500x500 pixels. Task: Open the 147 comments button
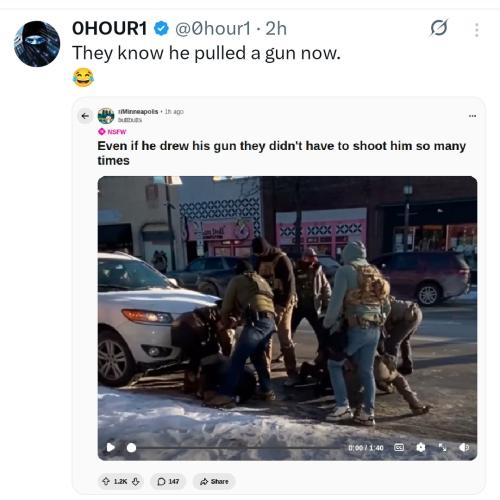(x=168, y=481)
